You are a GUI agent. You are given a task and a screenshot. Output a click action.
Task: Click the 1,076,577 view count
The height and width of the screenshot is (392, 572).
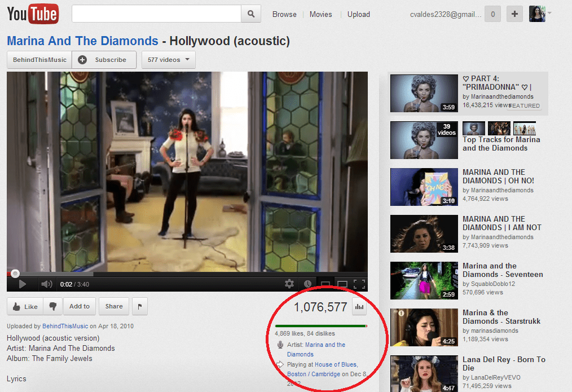coord(320,307)
